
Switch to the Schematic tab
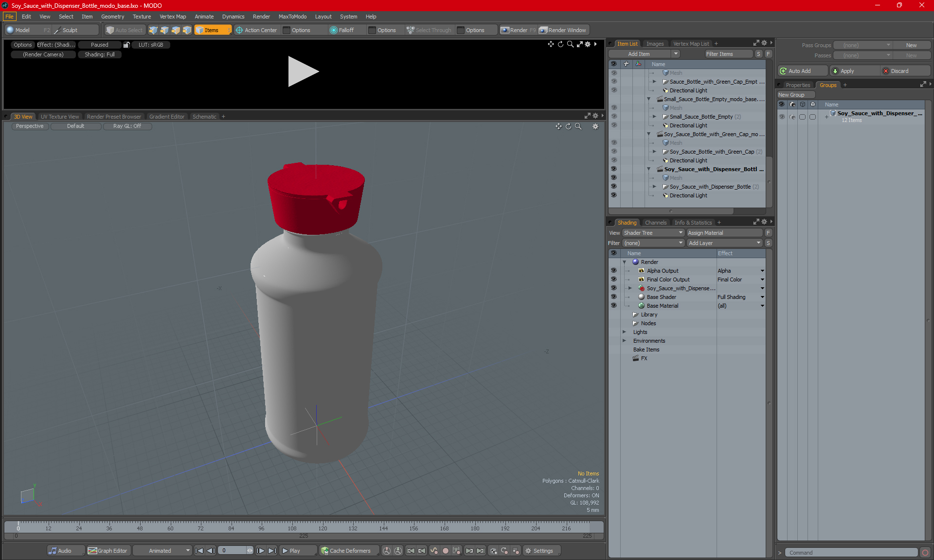coord(204,117)
